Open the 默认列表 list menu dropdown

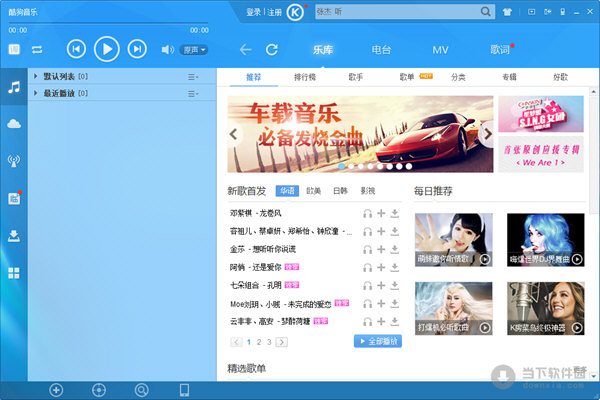click(x=193, y=77)
